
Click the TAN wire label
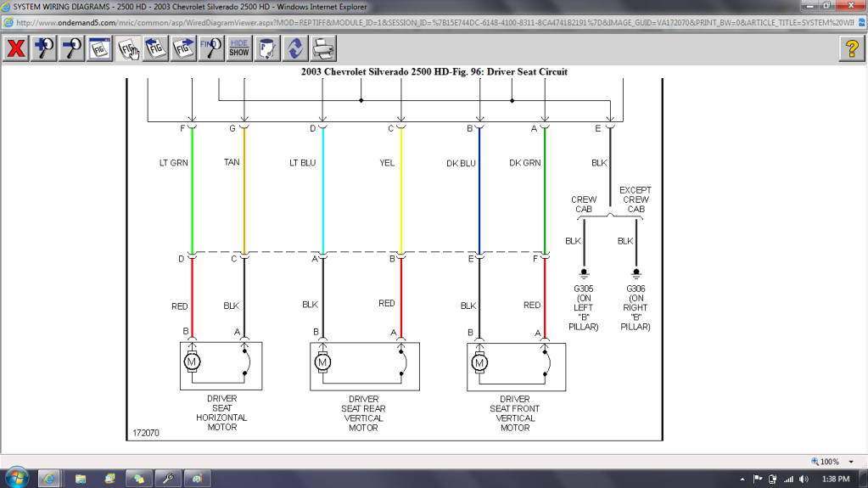tap(232, 162)
